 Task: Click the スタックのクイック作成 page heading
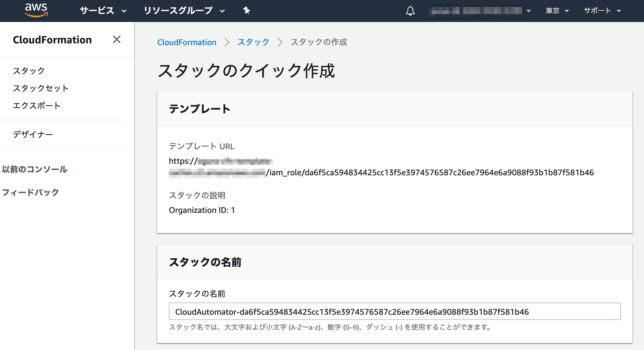pyautogui.click(x=246, y=71)
